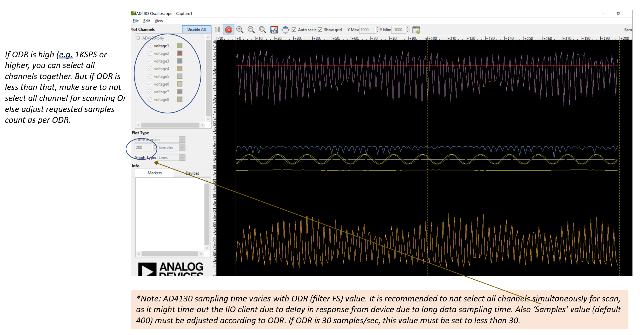Click the zoom out magnifier icon
This screenshot has width=644, height=335.
[251, 30]
